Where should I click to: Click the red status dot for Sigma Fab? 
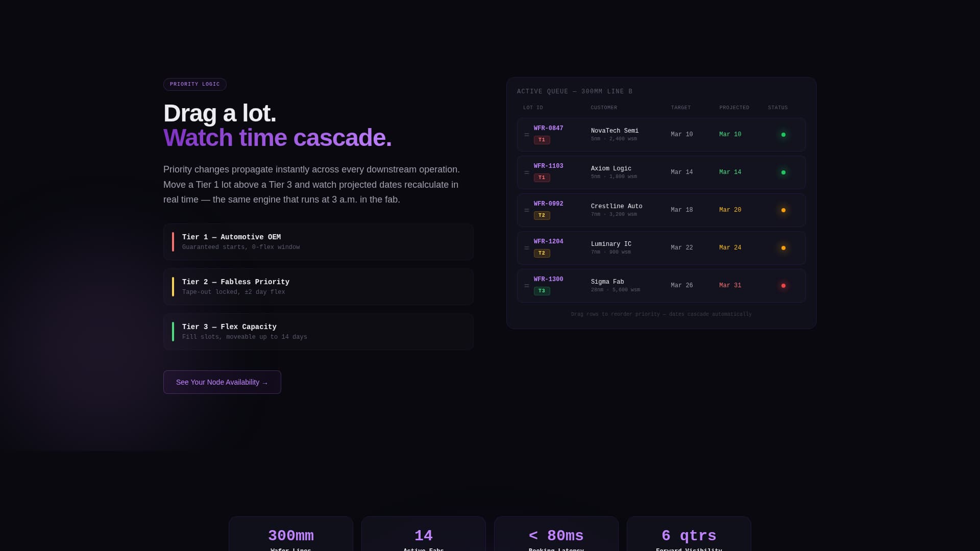click(783, 286)
